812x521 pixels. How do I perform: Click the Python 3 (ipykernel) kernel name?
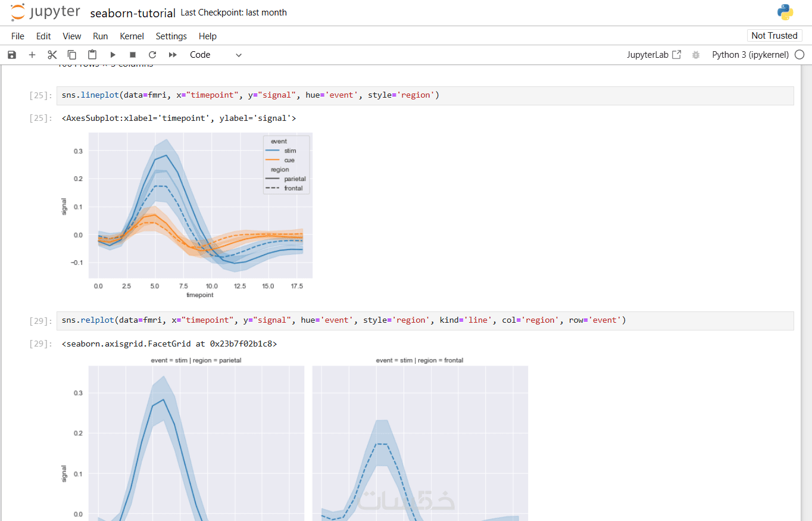pyautogui.click(x=750, y=55)
